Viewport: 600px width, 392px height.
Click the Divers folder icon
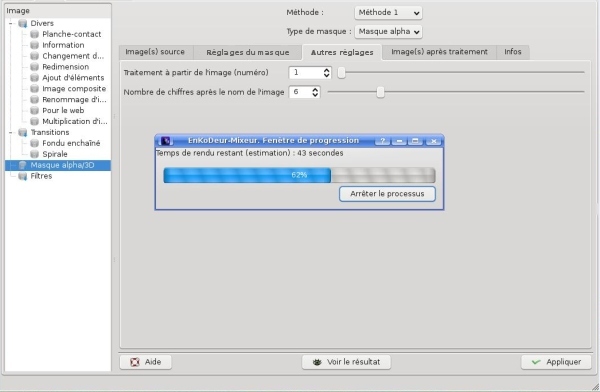[23, 23]
